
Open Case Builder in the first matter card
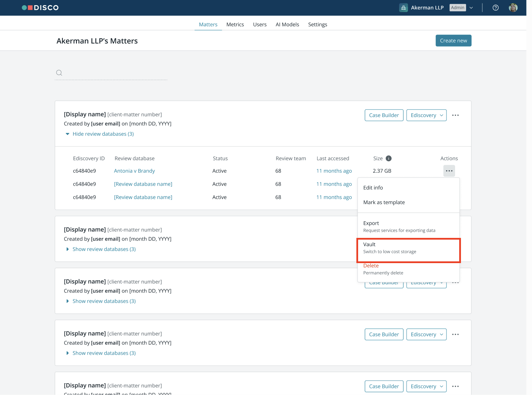click(384, 115)
